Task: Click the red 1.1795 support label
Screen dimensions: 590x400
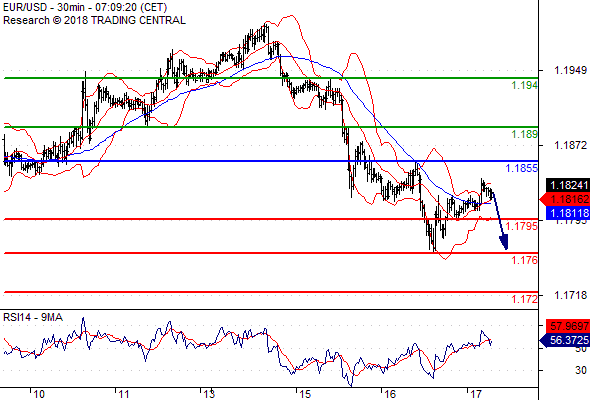Action: [x=522, y=226]
